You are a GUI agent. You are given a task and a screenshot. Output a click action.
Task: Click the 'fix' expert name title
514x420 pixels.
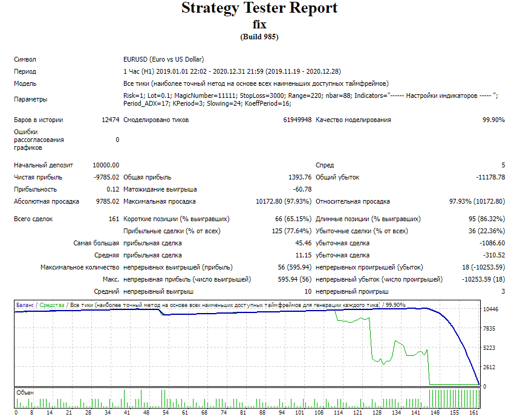point(259,24)
